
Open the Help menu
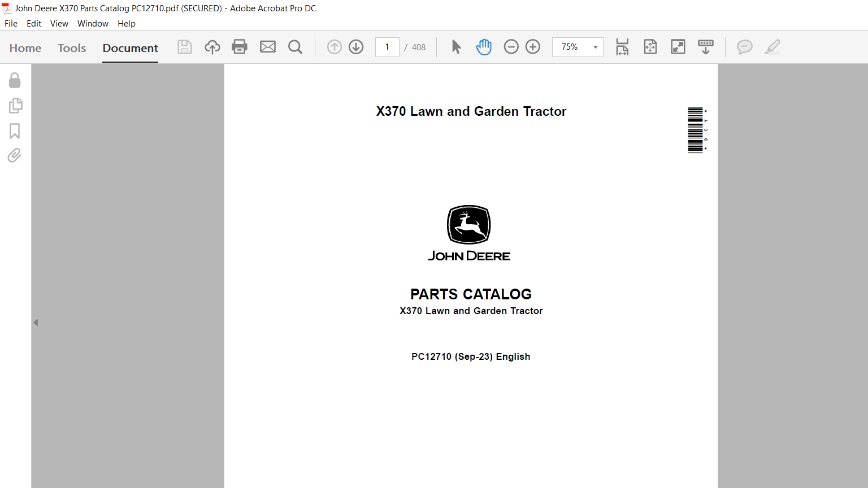(127, 24)
